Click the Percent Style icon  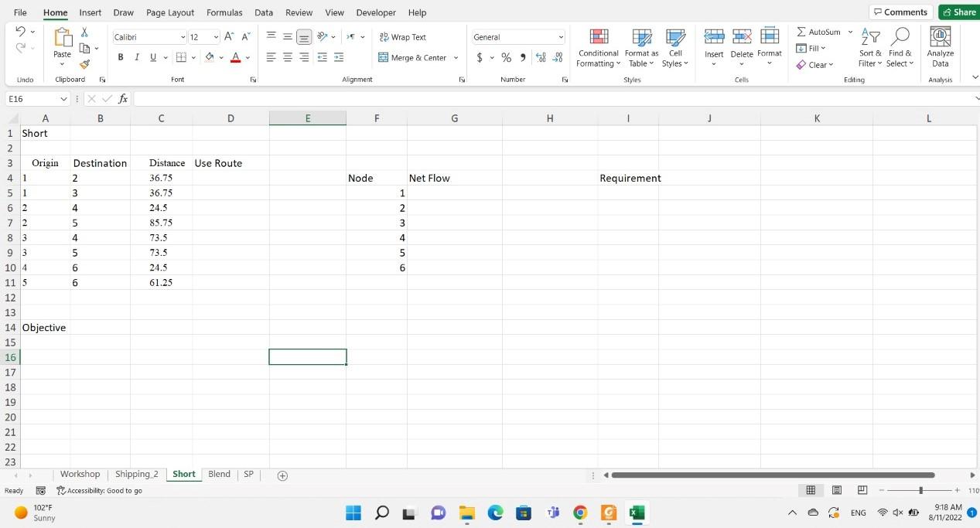(506, 57)
